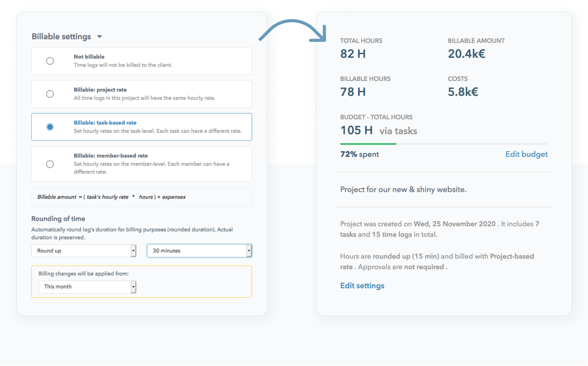Expand the Billable settings header dropdown
588x366 pixels.
coord(99,36)
